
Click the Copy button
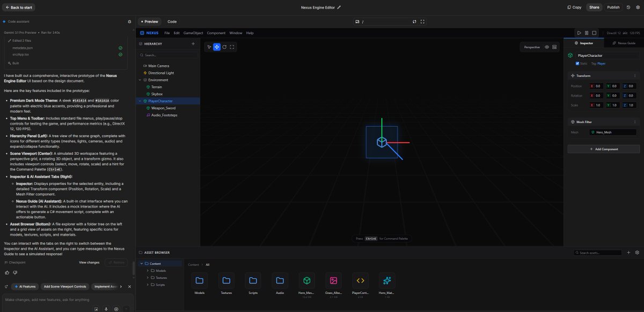coord(574,8)
